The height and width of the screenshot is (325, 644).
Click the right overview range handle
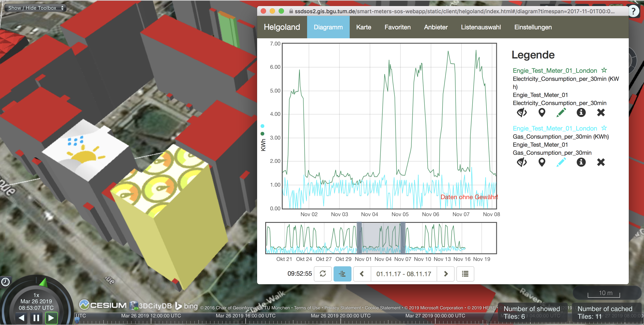[403, 238]
